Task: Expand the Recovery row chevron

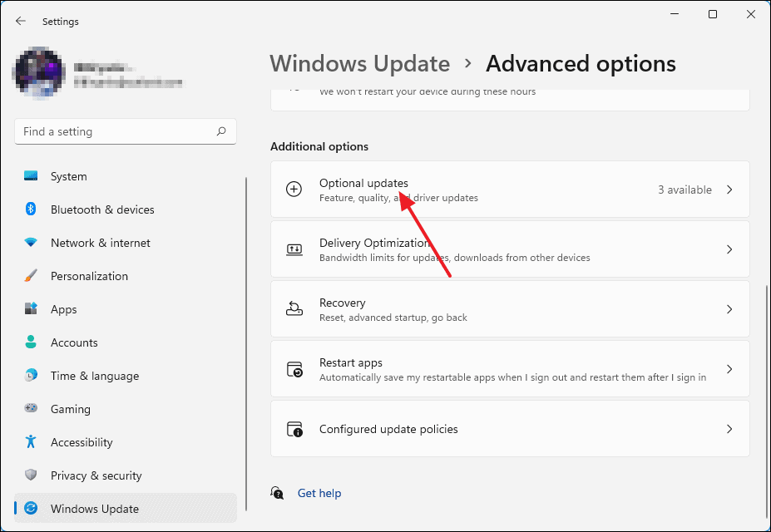Action: [x=729, y=308]
